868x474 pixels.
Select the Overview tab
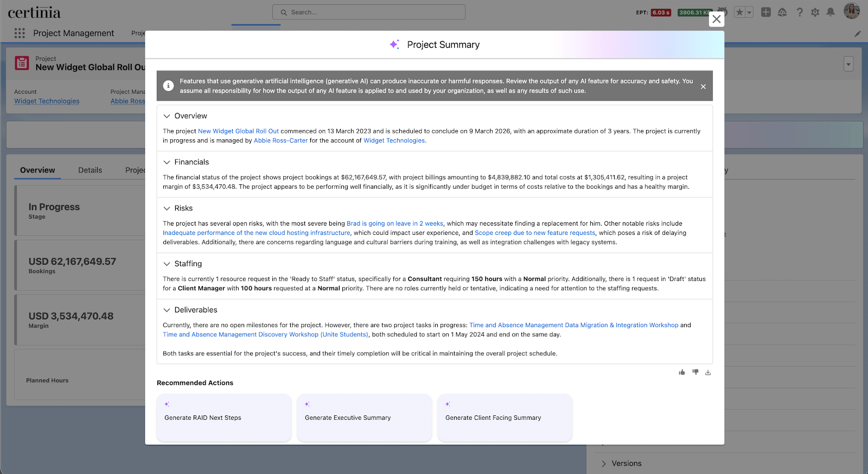pos(37,170)
